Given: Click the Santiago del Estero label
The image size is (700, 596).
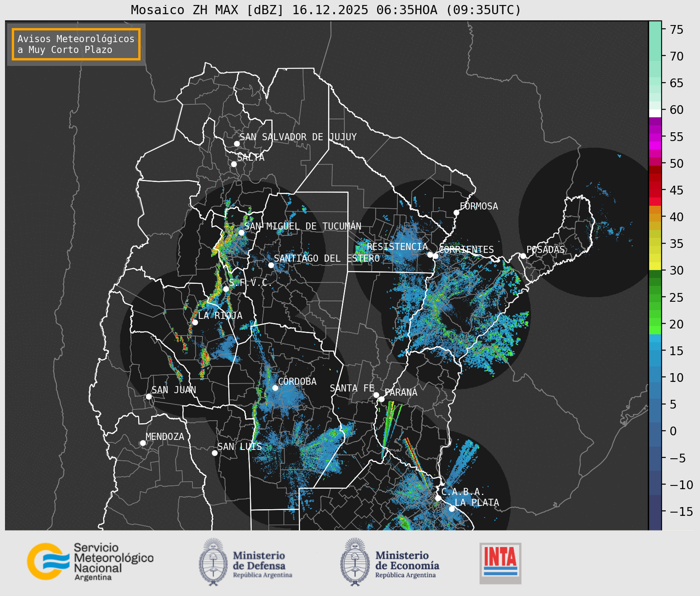Looking at the screenshot, I should point(327,258).
